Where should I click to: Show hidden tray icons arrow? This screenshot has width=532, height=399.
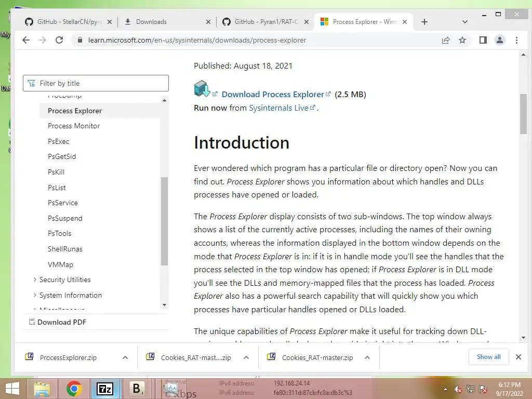[x=445, y=389]
